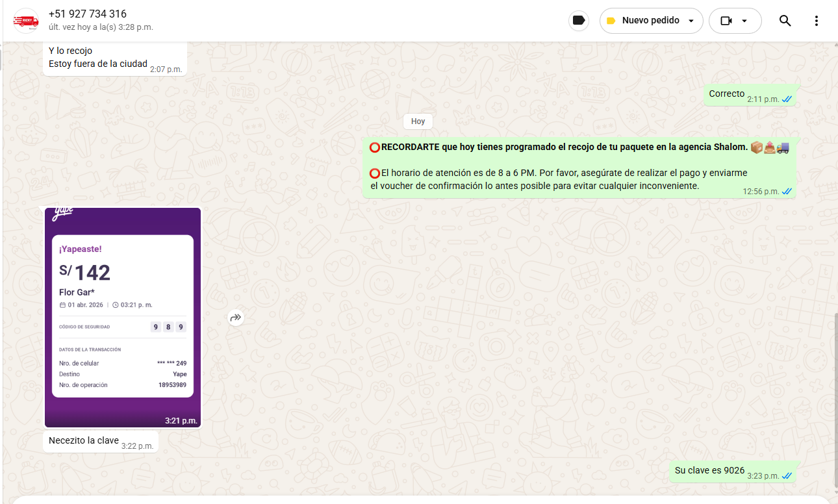Click the blue checkmarks on the 9026 message
The width and height of the screenshot is (838, 504).
pyautogui.click(x=787, y=476)
